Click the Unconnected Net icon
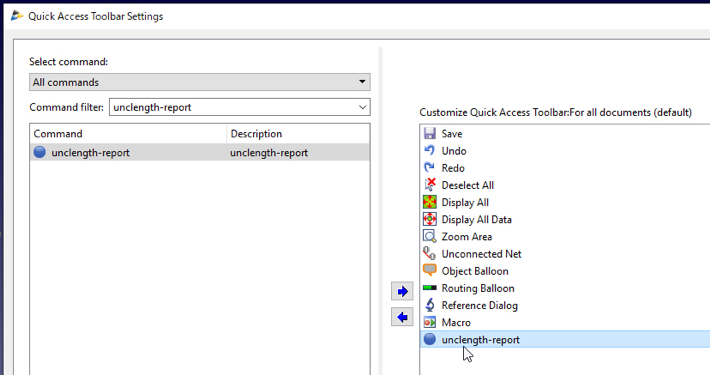 pos(430,254)
